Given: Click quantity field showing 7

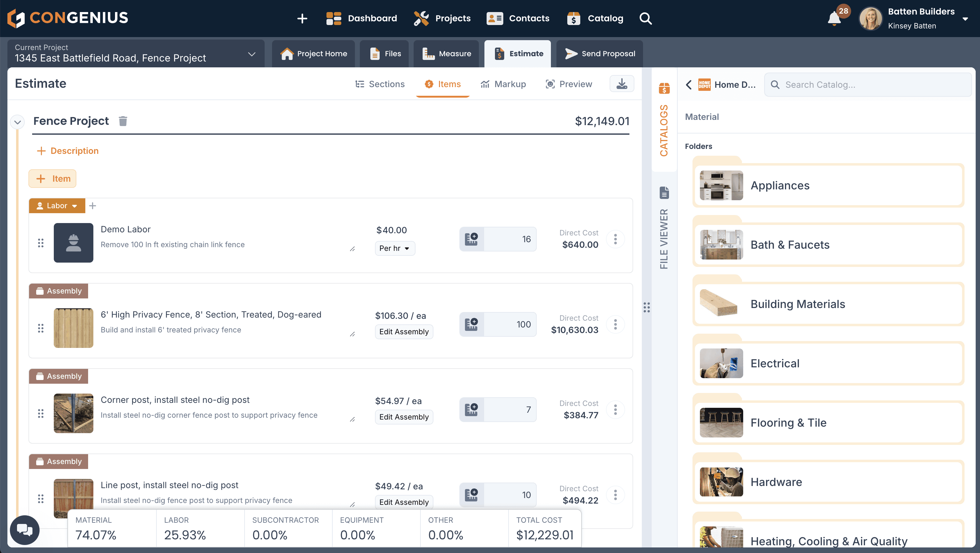Looking at the screenshot, I should tap(510, 409).
